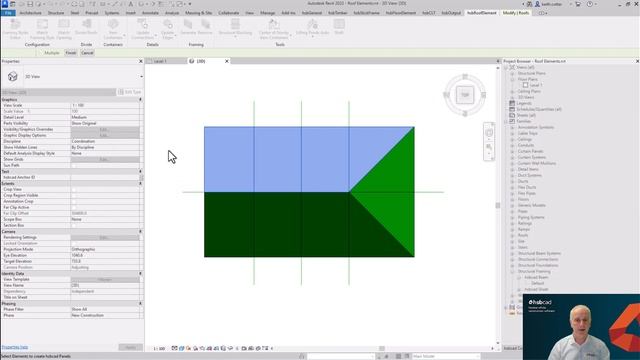This screenshot has height=360, width=640.
Task: Click the Remove framing icon
Action: 205,24
